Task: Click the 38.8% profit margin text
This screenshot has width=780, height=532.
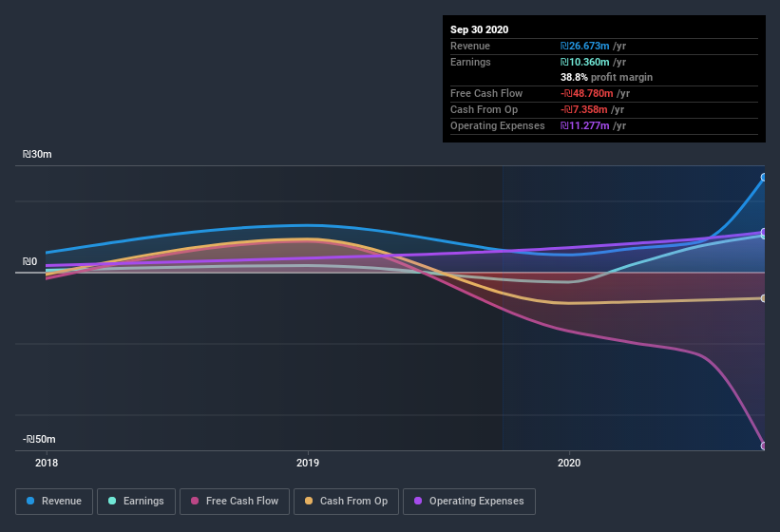Action: tap(606, 77)
